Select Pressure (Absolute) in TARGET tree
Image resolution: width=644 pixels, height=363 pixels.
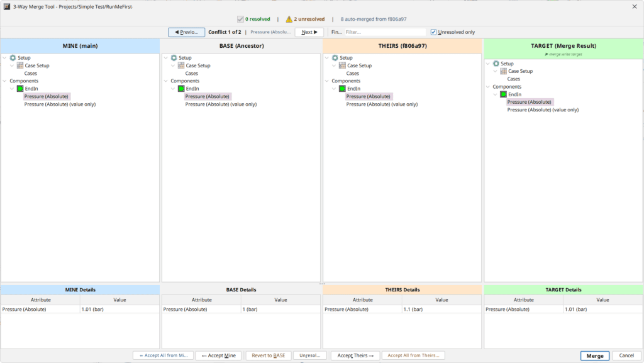pos(529,102)
